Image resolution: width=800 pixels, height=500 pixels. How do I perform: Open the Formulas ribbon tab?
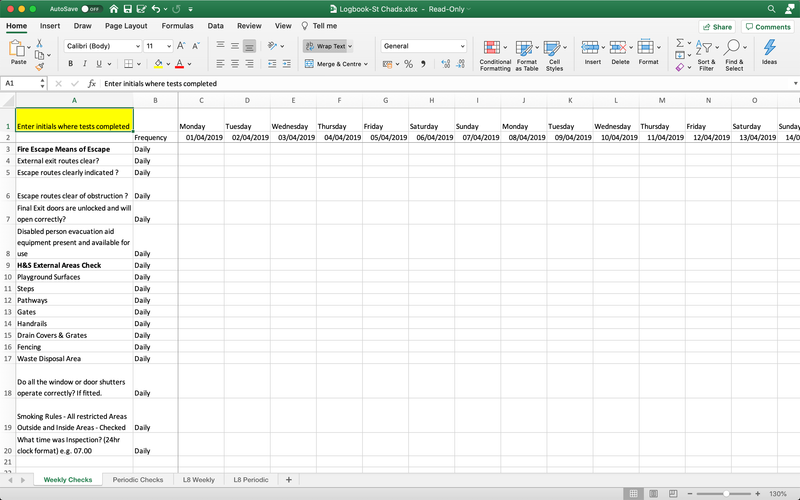[178, 26]
